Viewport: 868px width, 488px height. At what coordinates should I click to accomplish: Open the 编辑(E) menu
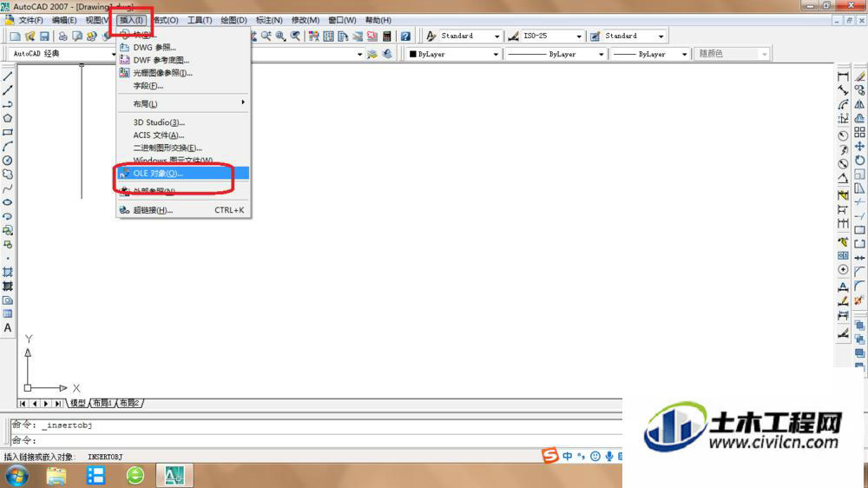click(x=64, y=20)
